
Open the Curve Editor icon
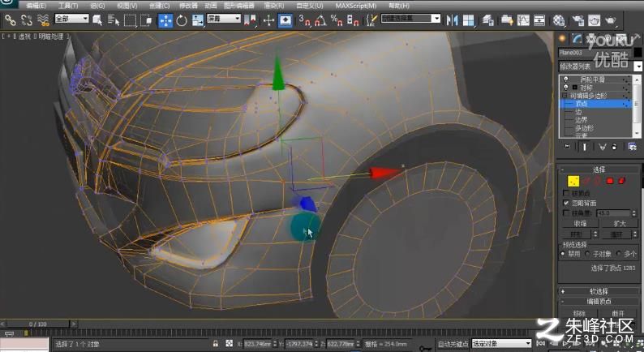523,20
